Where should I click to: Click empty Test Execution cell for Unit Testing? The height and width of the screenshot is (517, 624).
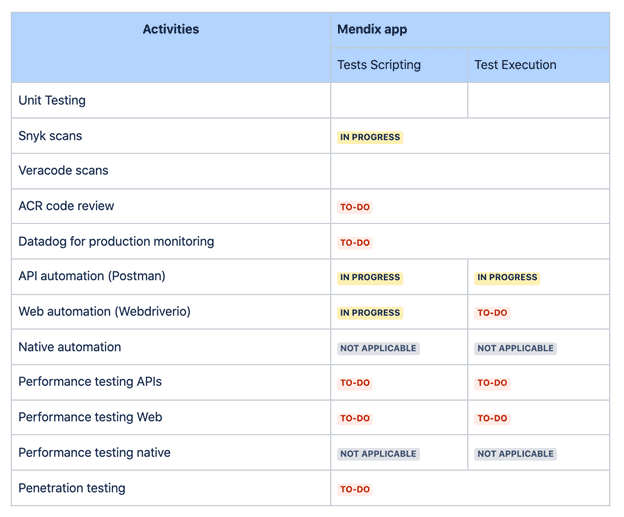tap(538, 101)
